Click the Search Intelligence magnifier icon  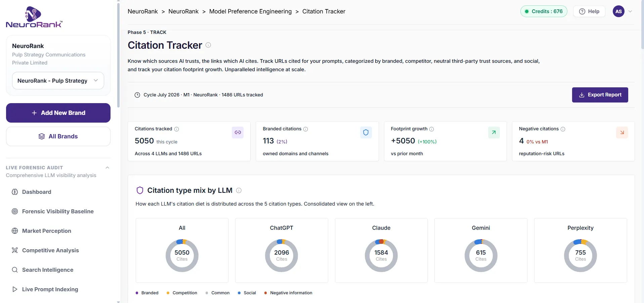tap(15, 270)
